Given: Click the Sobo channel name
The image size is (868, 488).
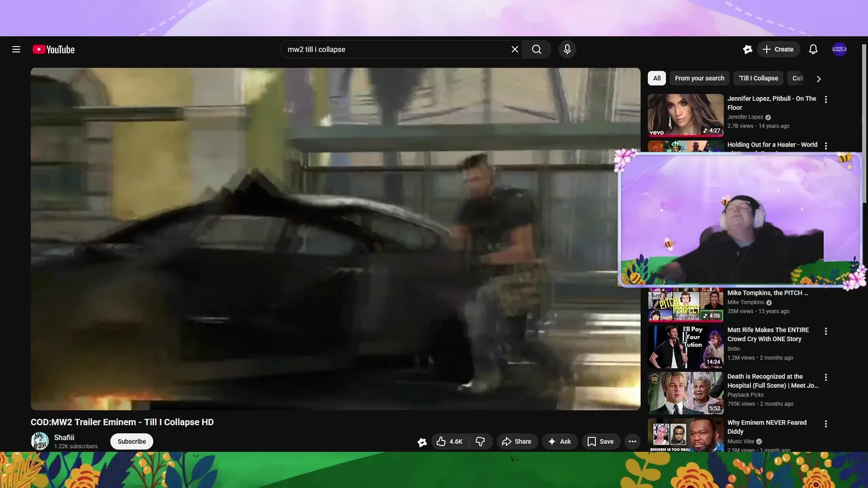Looking at the screenshot, I should [734, 349].
